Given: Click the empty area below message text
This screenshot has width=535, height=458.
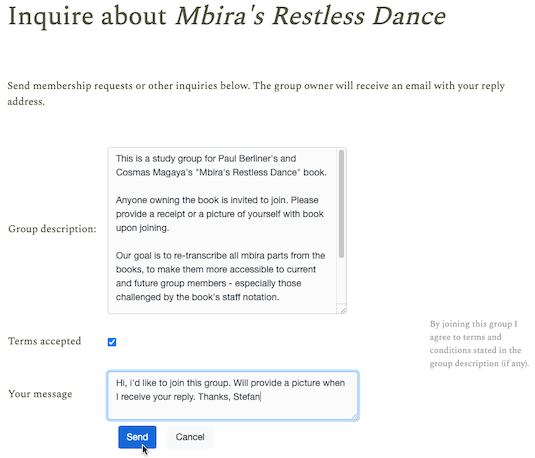Looking at the screenshot, I should pos(233,411).
